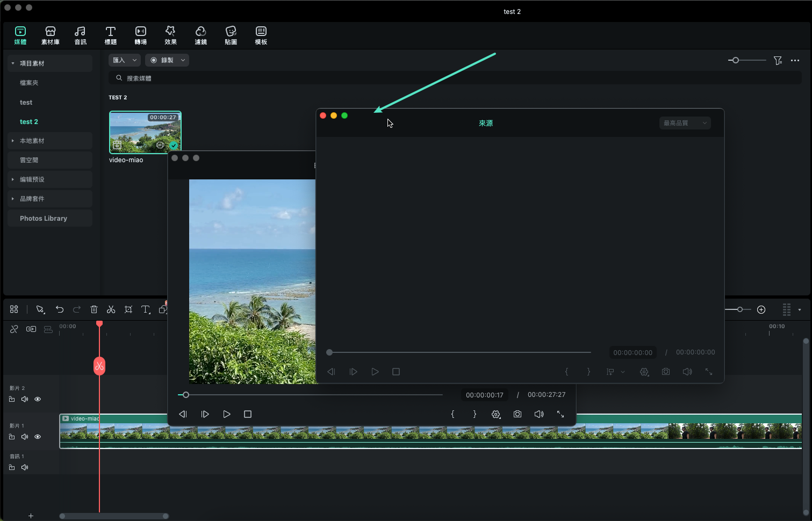Hide the 影片 2 track with eye icon
This screenshot has height=521, width=812.
38,399
